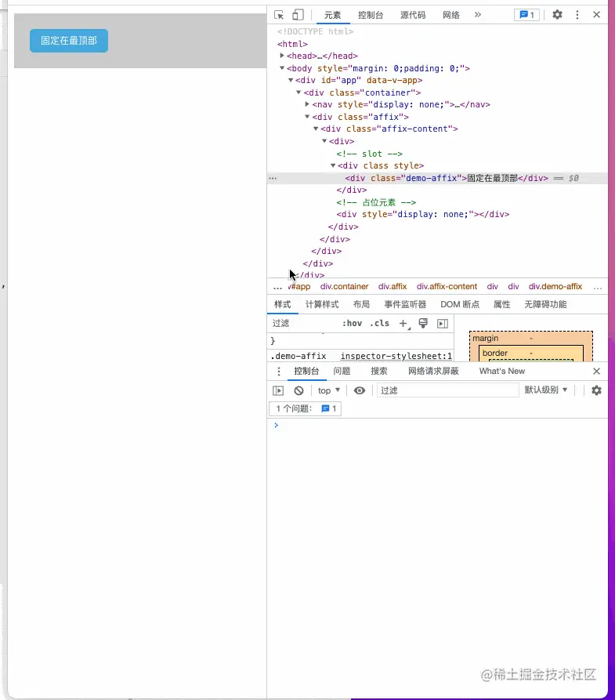
Task: Select div.demo-affix in breadcrumb
Action: [x=555, y=287]
